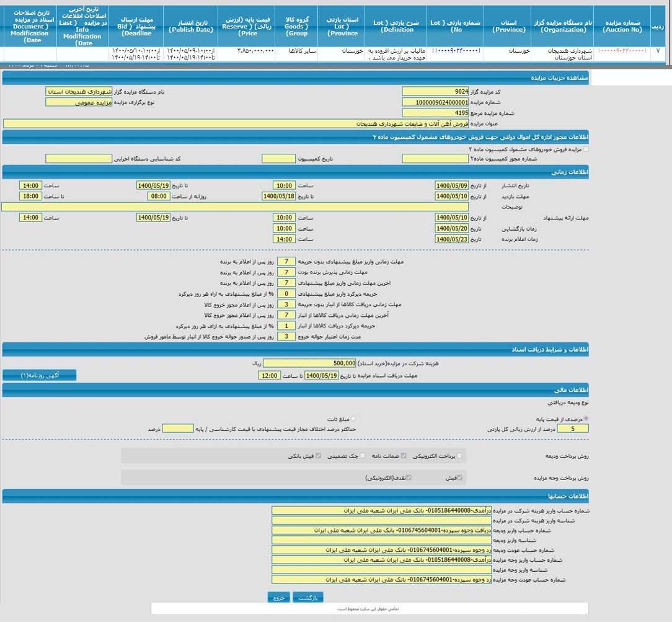Select the درصدی از قیمت پایه radio button
This screenshot has height=622, width=672.
point(586,419)
